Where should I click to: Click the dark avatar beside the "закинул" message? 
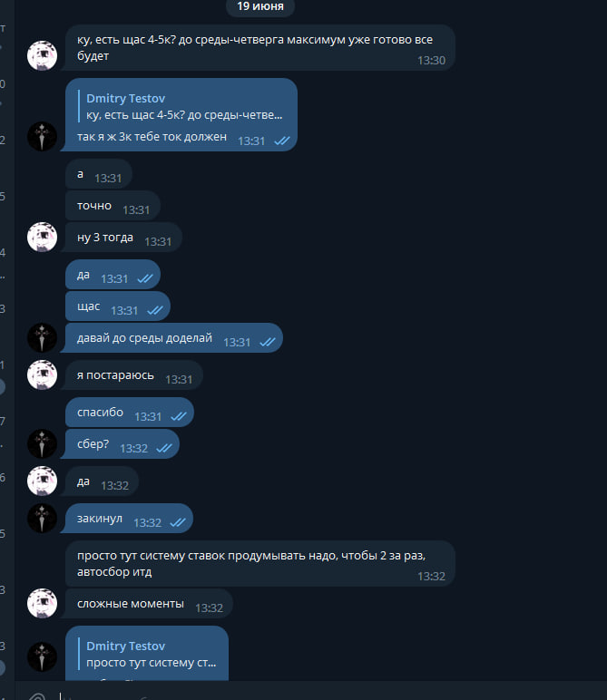[x=43, y=518]
